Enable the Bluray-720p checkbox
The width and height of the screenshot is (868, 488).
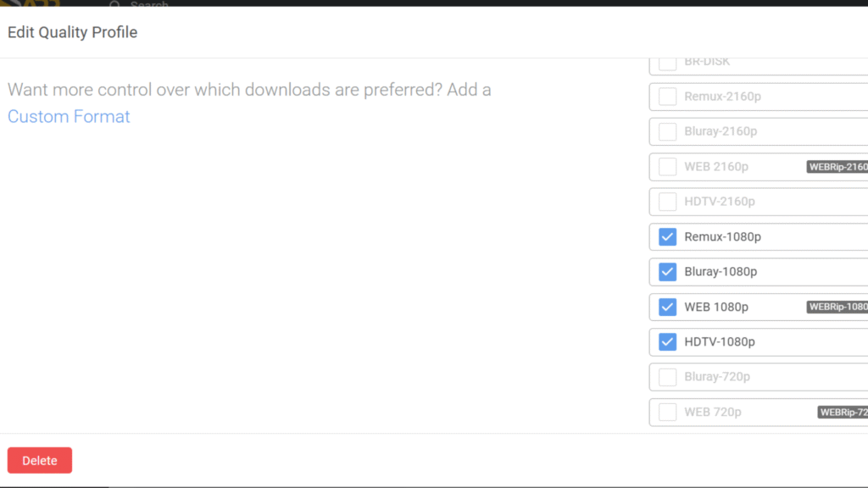click(668, 377)
